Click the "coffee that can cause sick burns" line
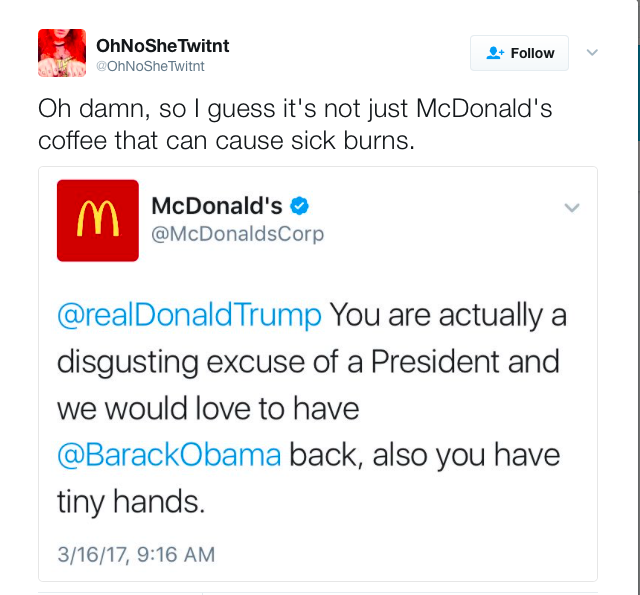This screenshot has width=640, height=595. (225, 140)
